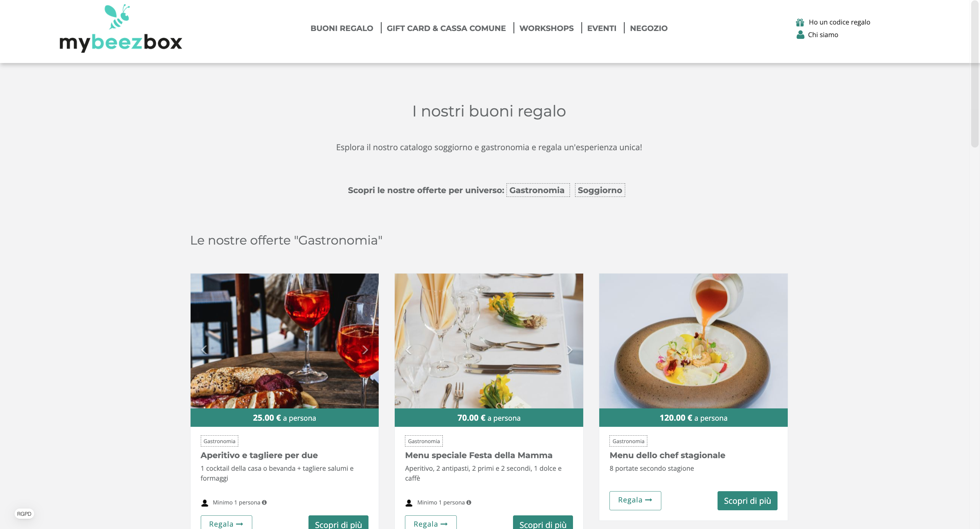Click the mybeezbox bee logo
The height and width of the screenshot is (529, 980).
coord(121,28)
